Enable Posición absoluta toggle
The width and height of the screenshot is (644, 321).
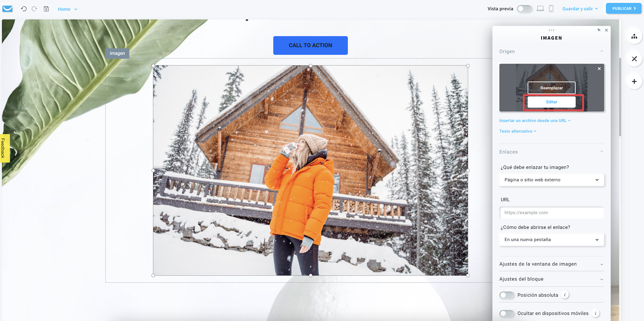tap(507, 295)
